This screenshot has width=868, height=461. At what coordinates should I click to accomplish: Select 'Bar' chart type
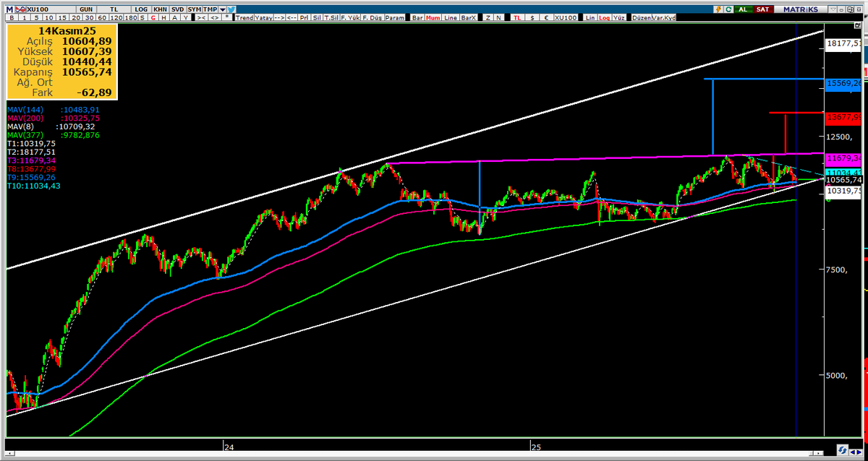click(x=416, y=17)
